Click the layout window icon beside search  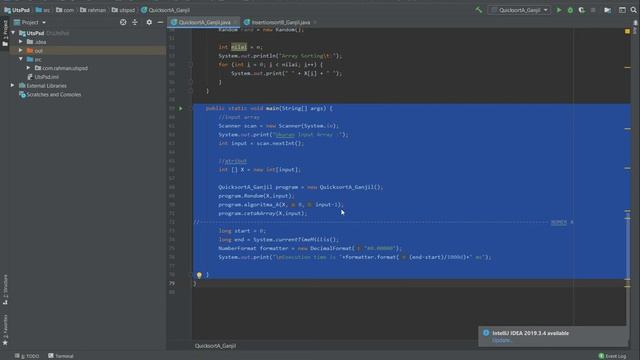click(x=622, y=10)
